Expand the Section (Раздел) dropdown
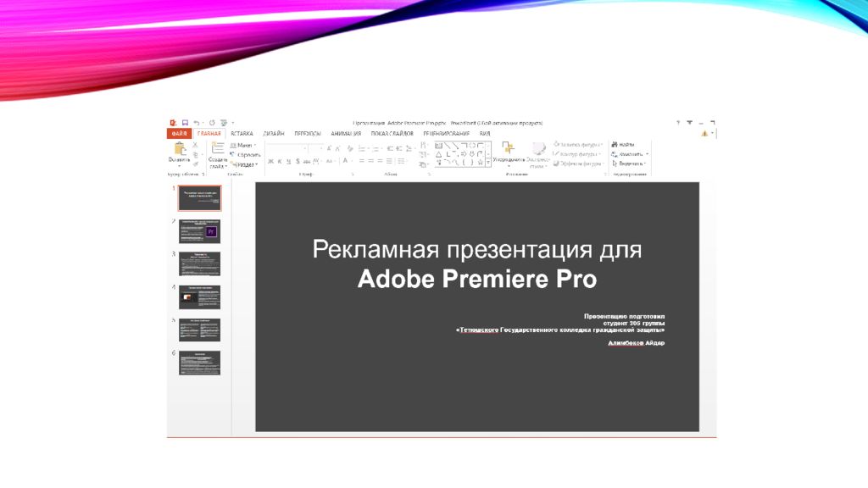 (246, 164)
